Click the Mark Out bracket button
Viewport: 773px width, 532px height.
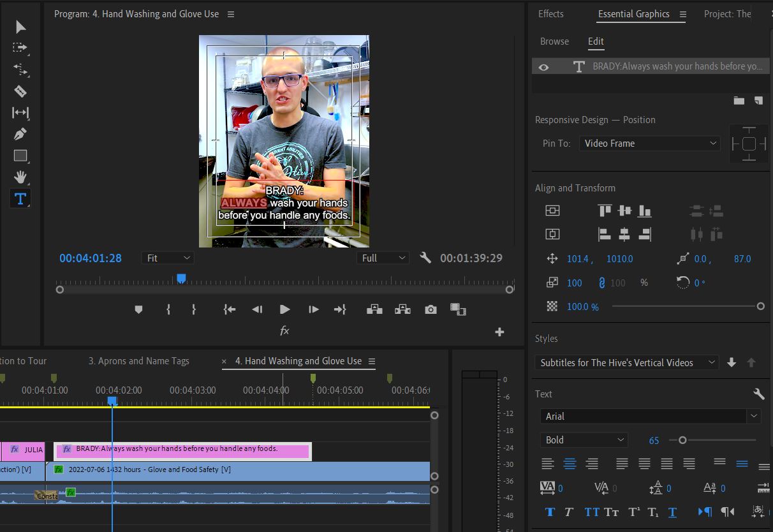click(193, 309)
